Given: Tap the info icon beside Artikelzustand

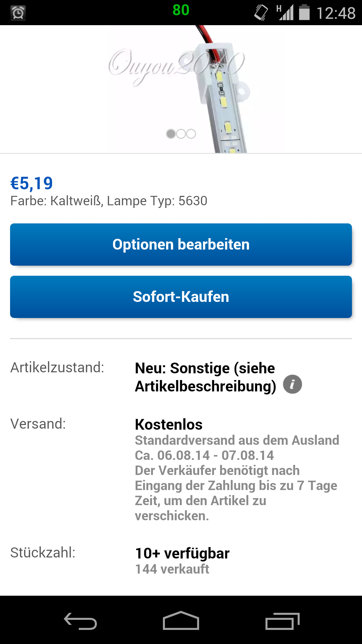Looking at the screenshot, I should pos(292,384).
